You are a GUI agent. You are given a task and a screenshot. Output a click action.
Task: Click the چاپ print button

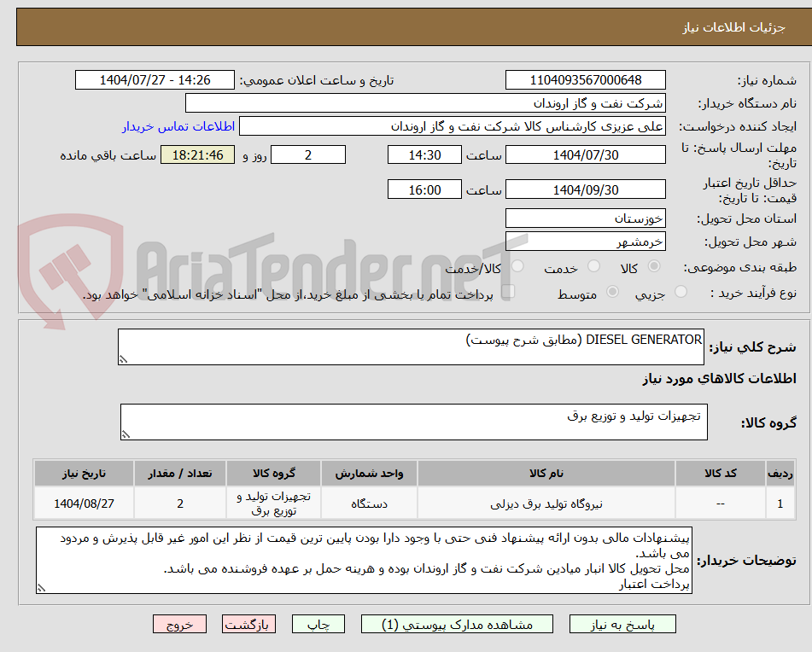pos(318,624)
